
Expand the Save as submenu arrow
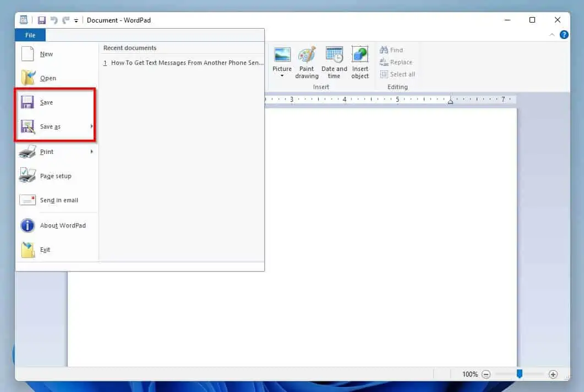[91, 126]
